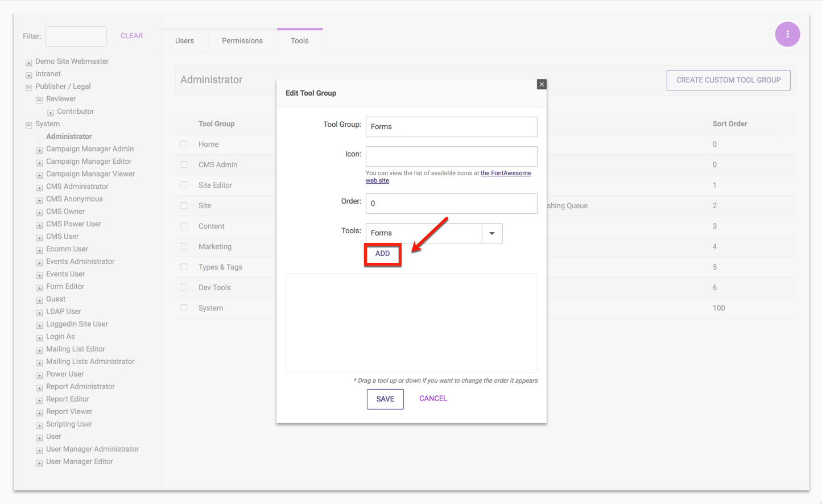Expand the Campaign Manager Admin role
This screenshot has width=822, height=504.
click(x=39, y=150)
